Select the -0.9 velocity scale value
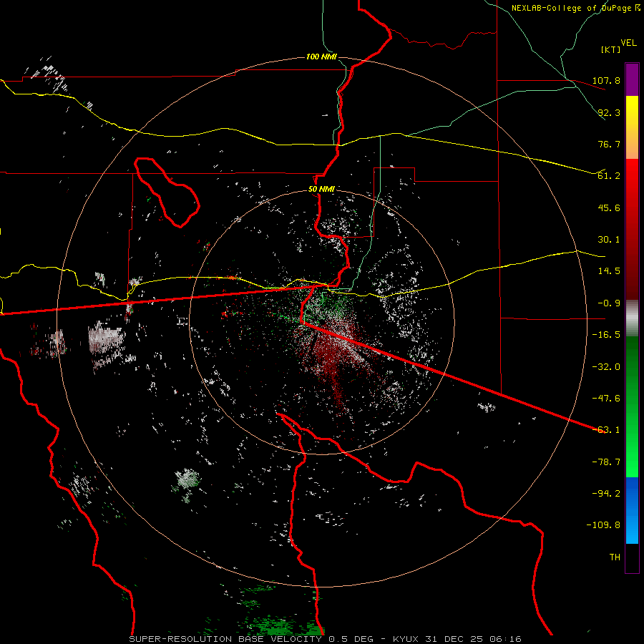The height and width of the screenshot is (644, 644). (609, 303)
